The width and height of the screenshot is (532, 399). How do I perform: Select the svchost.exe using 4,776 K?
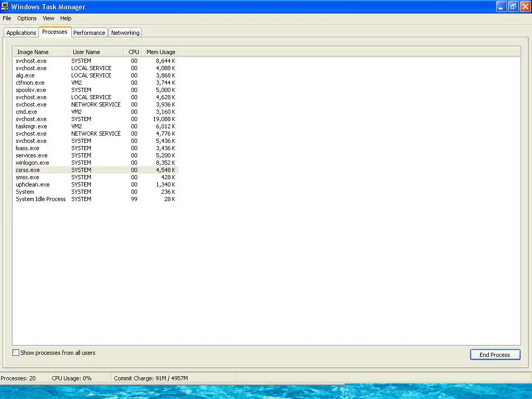[96, 134]
